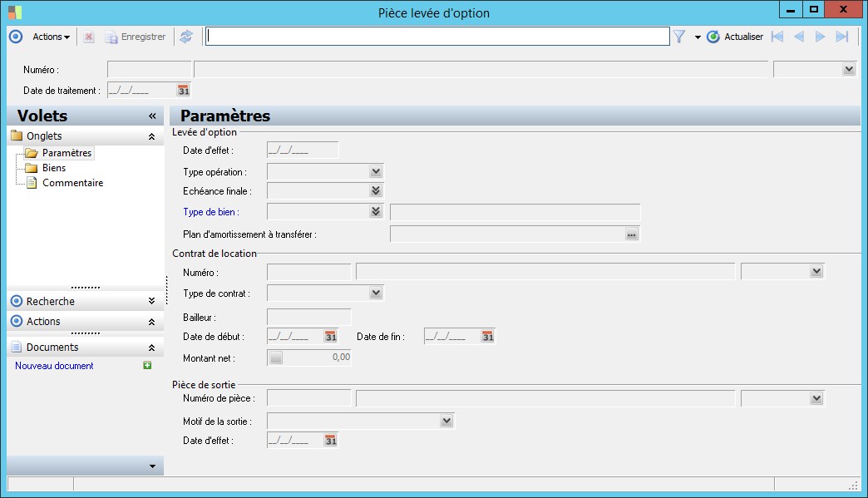The height and width of the screenshot is (498, 868).
Task: Focus the toolbar search text box
Action: (x=437, y=37)
